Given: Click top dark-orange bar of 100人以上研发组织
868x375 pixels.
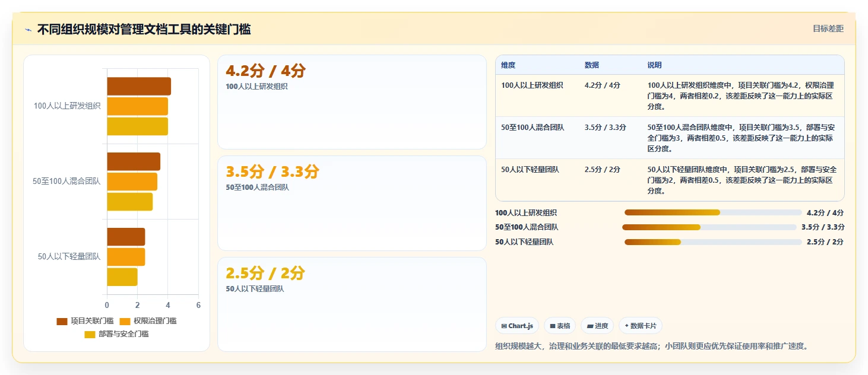Looking at the screenshot, I should pos(139,86).
